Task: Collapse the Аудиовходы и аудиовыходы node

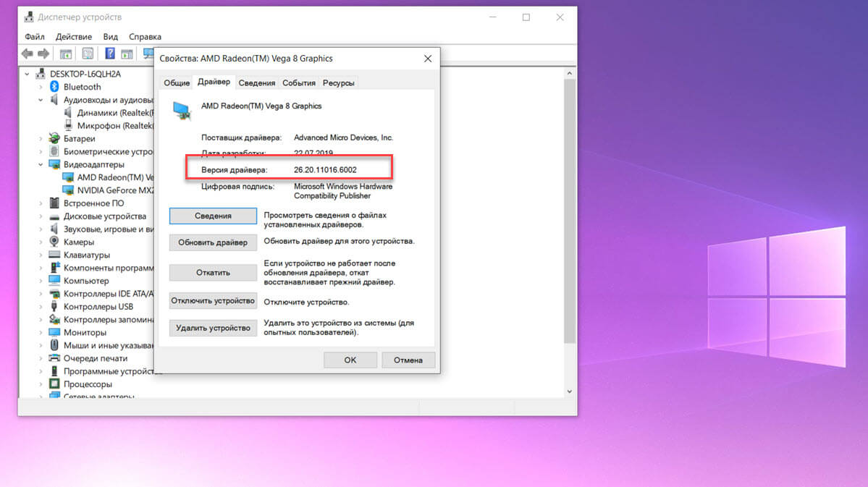Action: point(41,100)
